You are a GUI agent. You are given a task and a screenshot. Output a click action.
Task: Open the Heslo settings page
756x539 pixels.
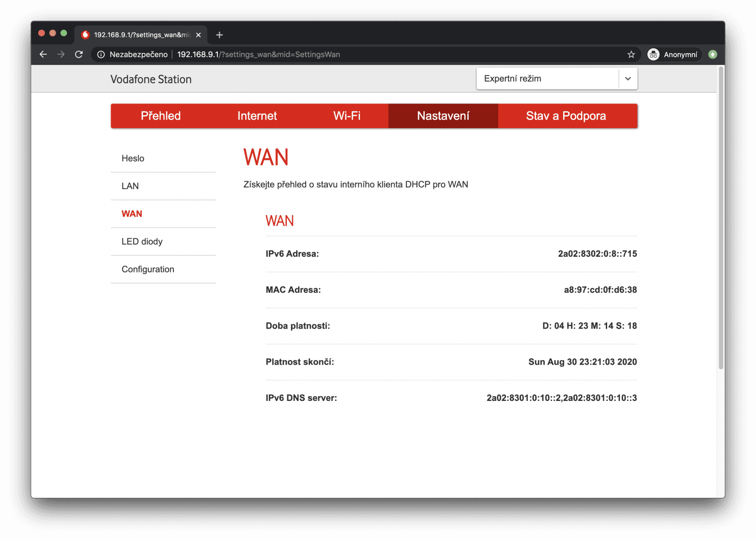click(133, 158)
